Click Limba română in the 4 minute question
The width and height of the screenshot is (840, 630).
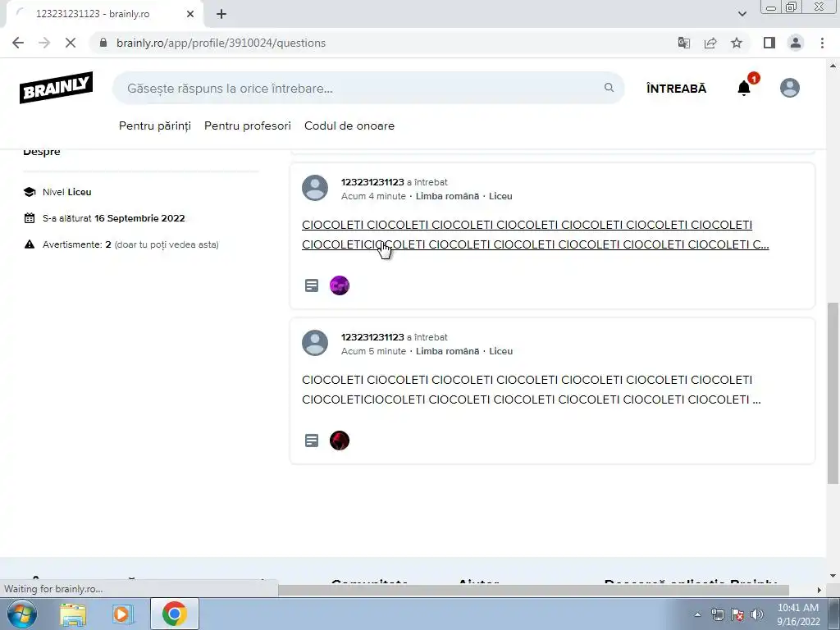pyautogui.click(x=447, y=196)
